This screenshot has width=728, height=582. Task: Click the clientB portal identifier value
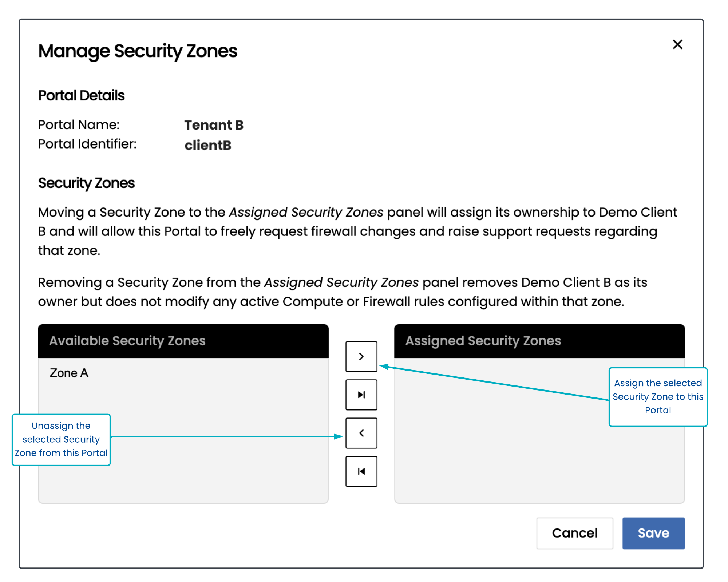[x=207, y=145]
